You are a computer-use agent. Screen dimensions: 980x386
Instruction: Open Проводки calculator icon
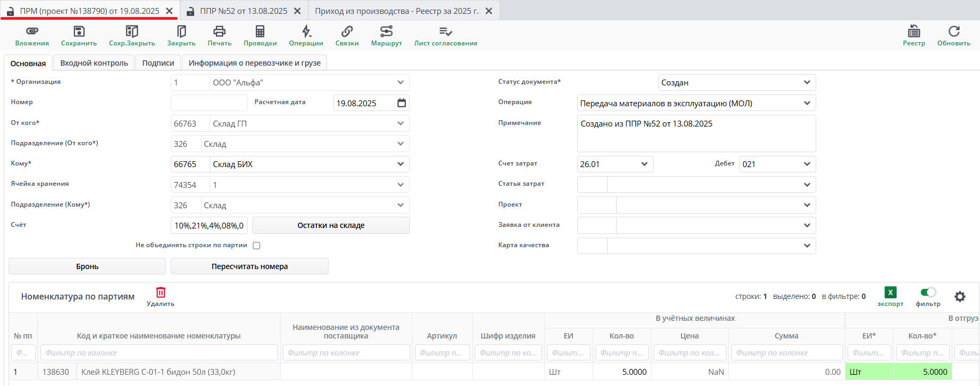(260, 31)
